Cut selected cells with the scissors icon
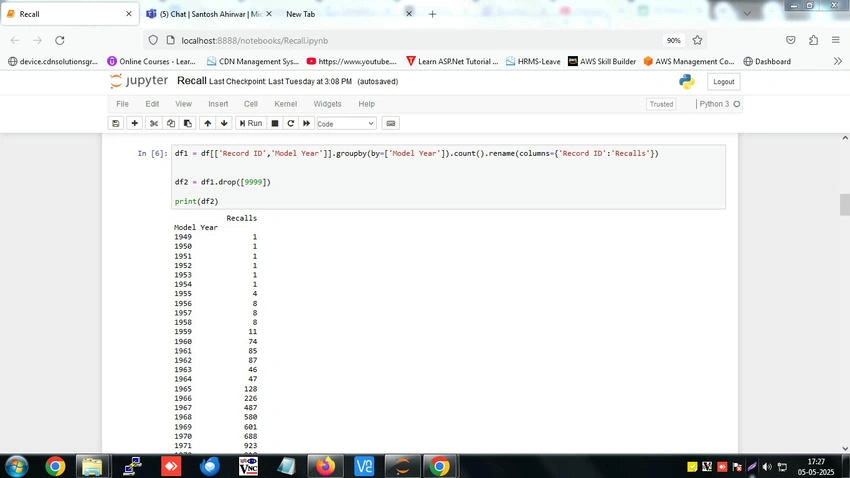This screenshot has height=478, width=850. [x=154, y=124]
